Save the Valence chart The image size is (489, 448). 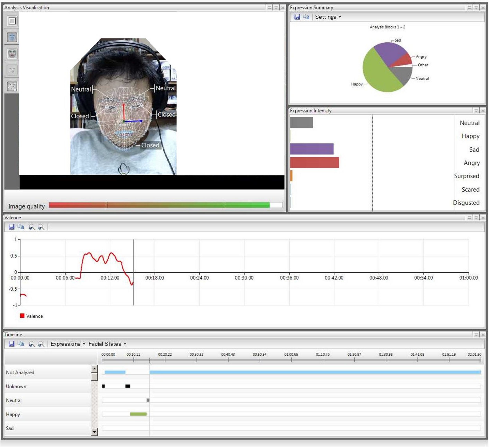click(x=11, y=227)
